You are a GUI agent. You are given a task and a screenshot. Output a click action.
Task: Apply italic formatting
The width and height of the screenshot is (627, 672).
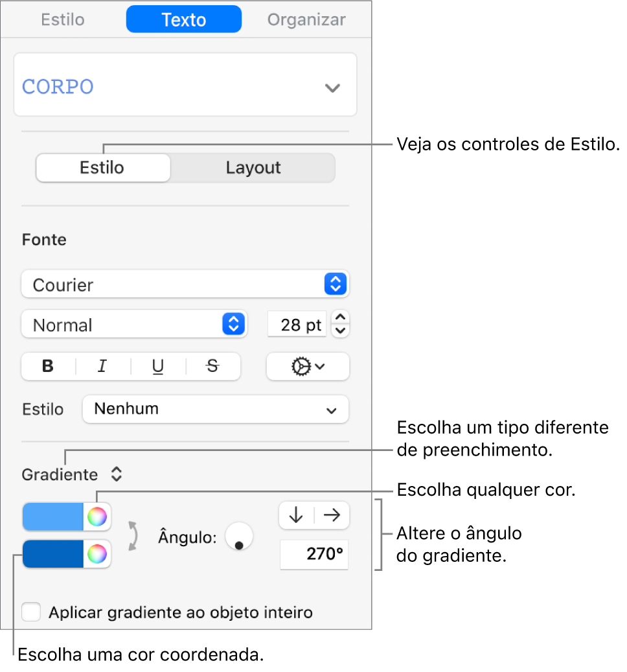[x=102, y=367]
